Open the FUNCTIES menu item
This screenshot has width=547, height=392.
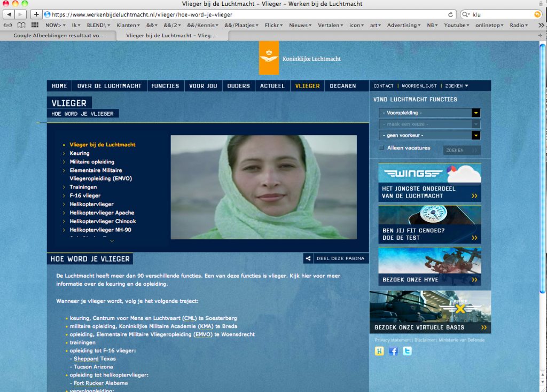click(x=165, y=86)
